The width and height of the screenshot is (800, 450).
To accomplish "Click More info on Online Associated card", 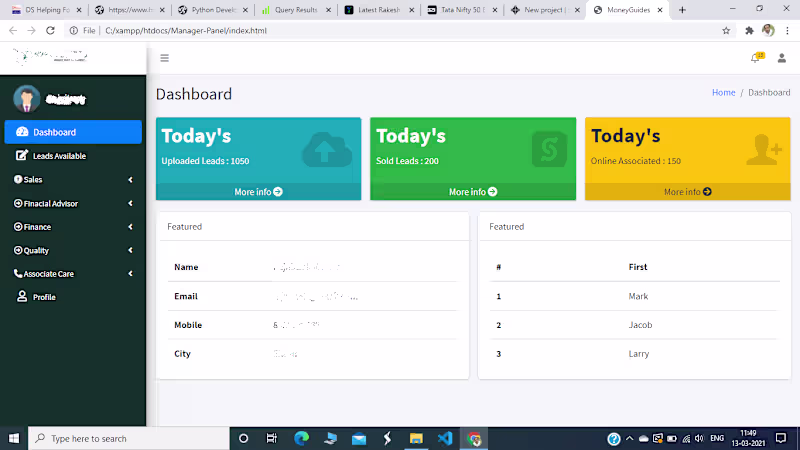I will pos(688,192).
